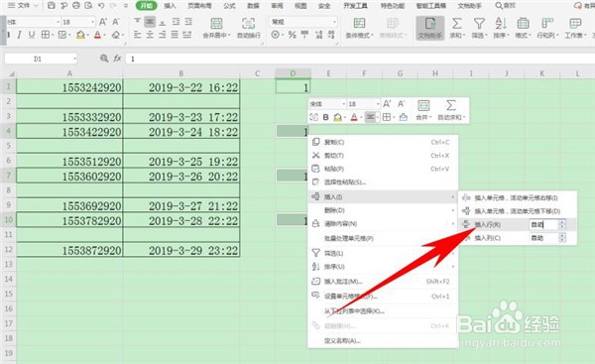Switch to the 公式 Formulas tab
Image resolution: width=595 pixels, height=364 pixels.
pyautogui.click(x=229, y=6)
